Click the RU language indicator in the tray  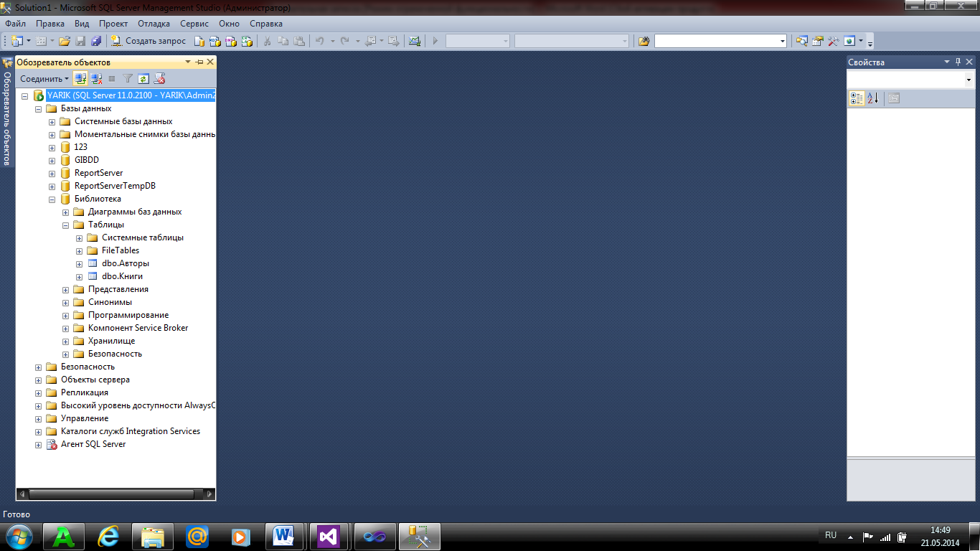click(831, 535)
